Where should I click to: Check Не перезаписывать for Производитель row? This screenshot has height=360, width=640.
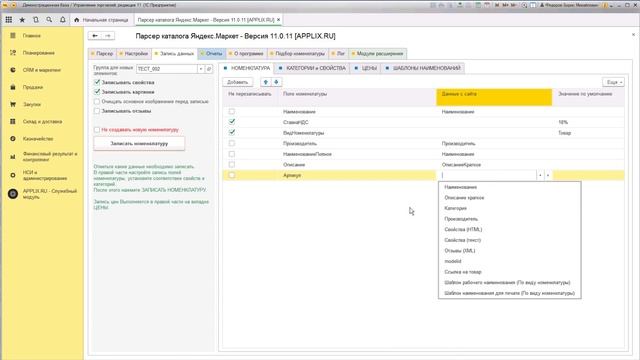point(232,143)
